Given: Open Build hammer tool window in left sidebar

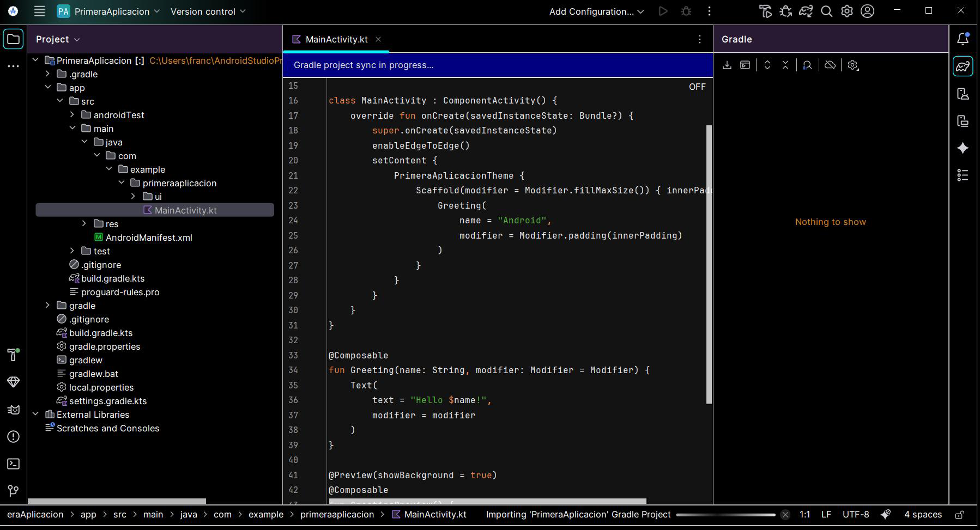Looking at the screenshot, I should click(13, 355).
